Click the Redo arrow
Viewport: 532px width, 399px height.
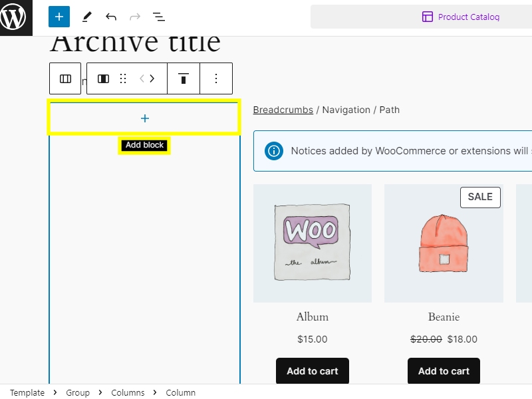point(135,17)
